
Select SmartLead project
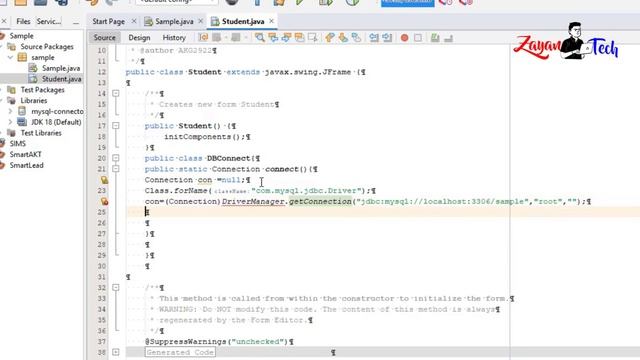pos(26,165)
